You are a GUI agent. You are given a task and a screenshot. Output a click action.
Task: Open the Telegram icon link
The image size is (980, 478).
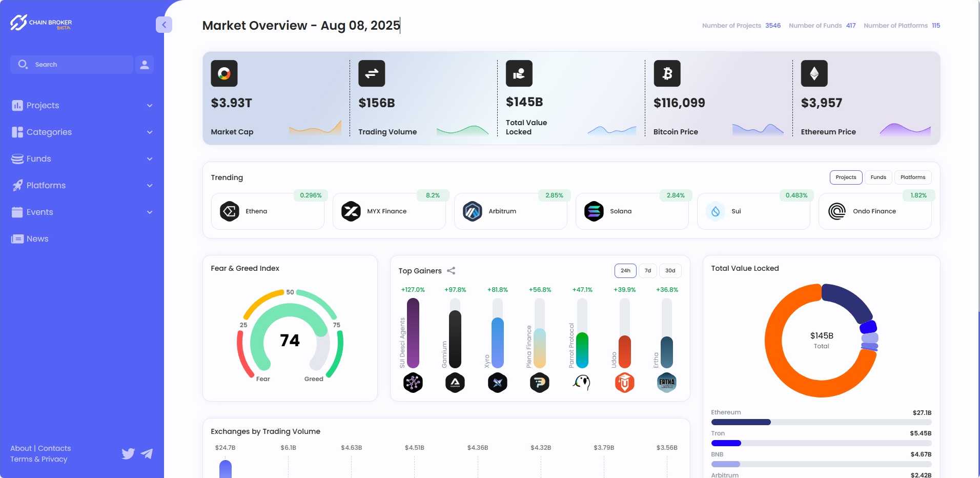[x=147, y=453]
